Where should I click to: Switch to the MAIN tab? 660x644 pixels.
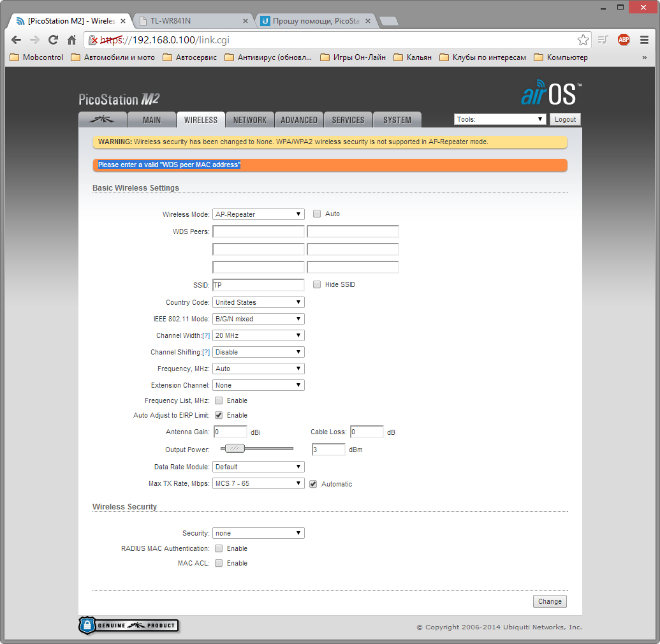point(152,119)
